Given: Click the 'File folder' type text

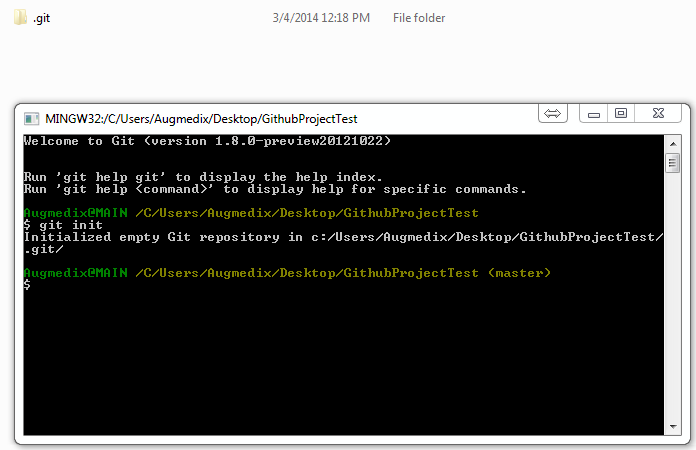Looking at the screenshot, I should [418, 18].
